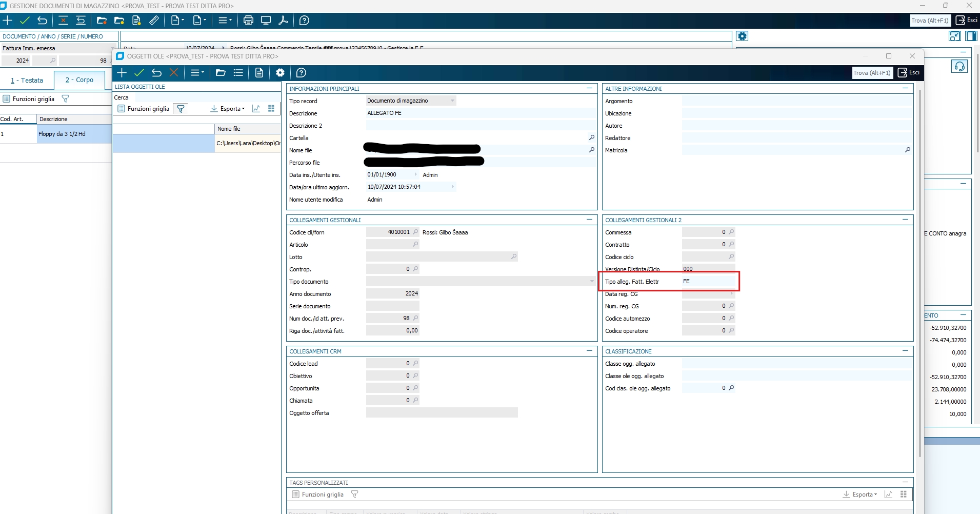Image resolution: width=980 pixels, height=514 pixels.
Task: Click the gear settings icon in OLE toolbar
Action: click(280, 73)
